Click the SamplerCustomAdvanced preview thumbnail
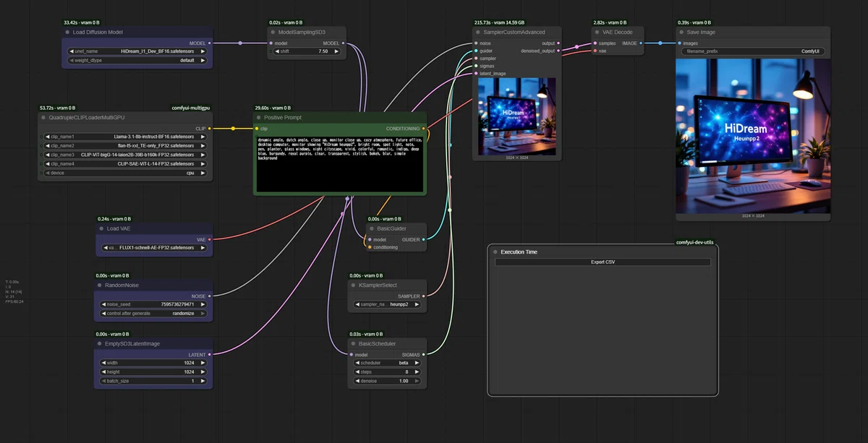 [x=517, y=116]
